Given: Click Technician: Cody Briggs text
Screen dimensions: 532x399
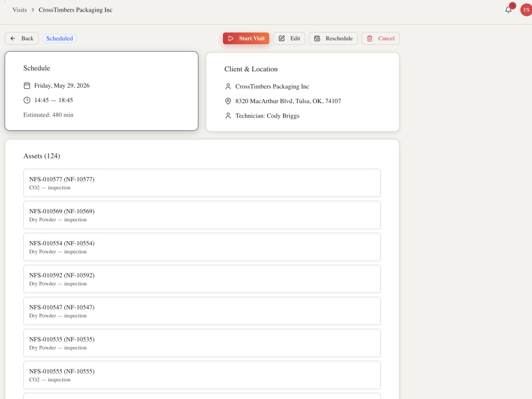Looking at the screenshot, I should 268,115.
